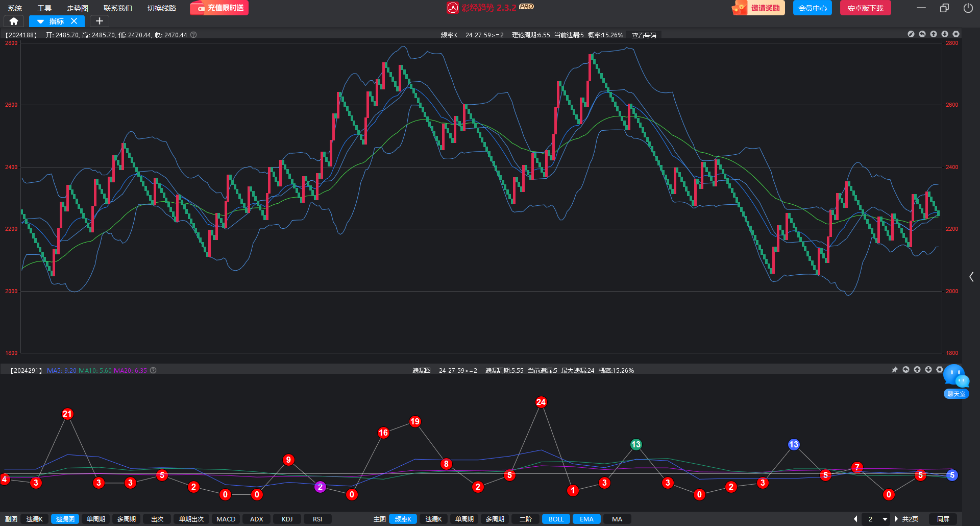The height and width of the screenshot is (526, 980).
Task: Click the red 24 data point marker
Action: [541, 402]
